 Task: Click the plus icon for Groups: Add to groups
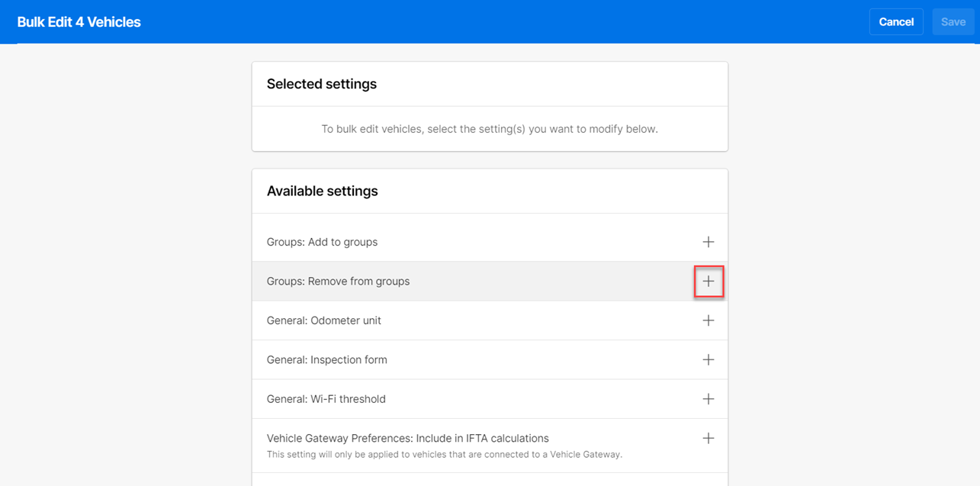(708, 241)
